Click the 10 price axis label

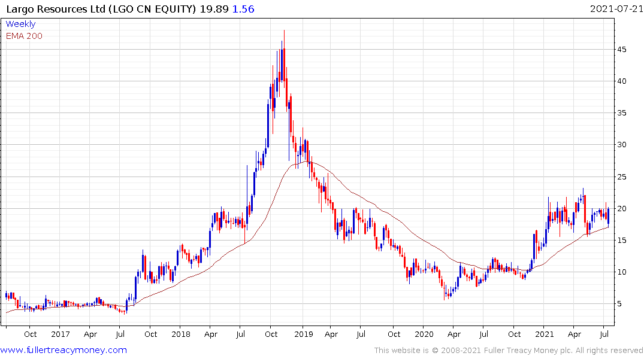click(x=622, y=272)
